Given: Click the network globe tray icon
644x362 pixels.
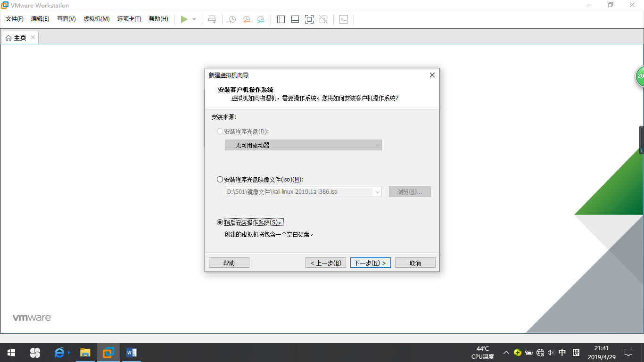Looking at the screenshot, I should (x=540, y=353).
